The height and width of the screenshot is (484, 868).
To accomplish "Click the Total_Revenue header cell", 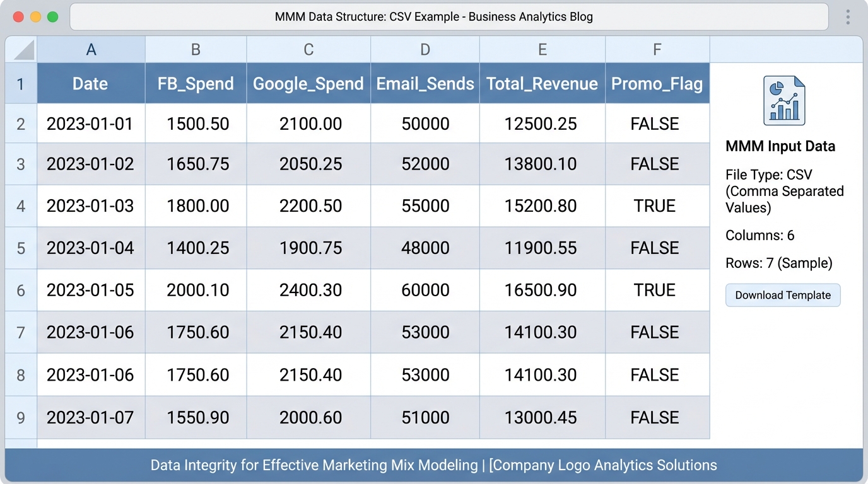I will (542, 84).
